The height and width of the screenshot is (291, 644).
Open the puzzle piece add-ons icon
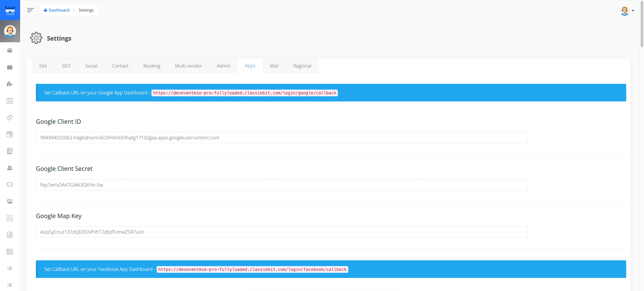[x=10, y=84]
